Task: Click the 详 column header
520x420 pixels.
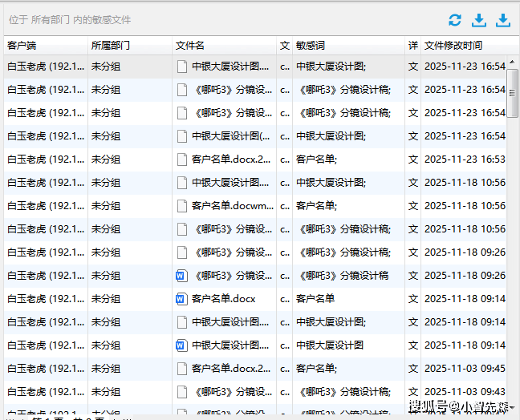Action: click(412, 46)
